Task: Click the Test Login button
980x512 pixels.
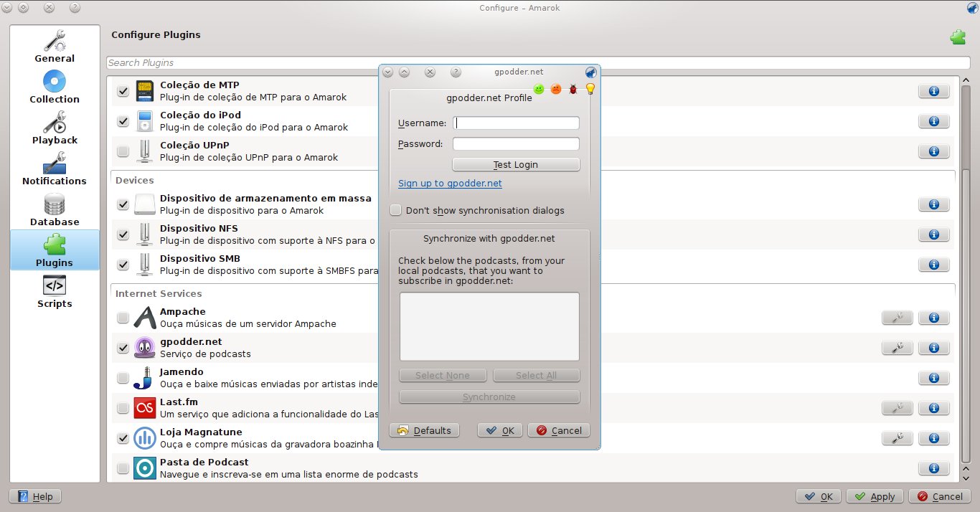Action: click(x=516, y=164)
